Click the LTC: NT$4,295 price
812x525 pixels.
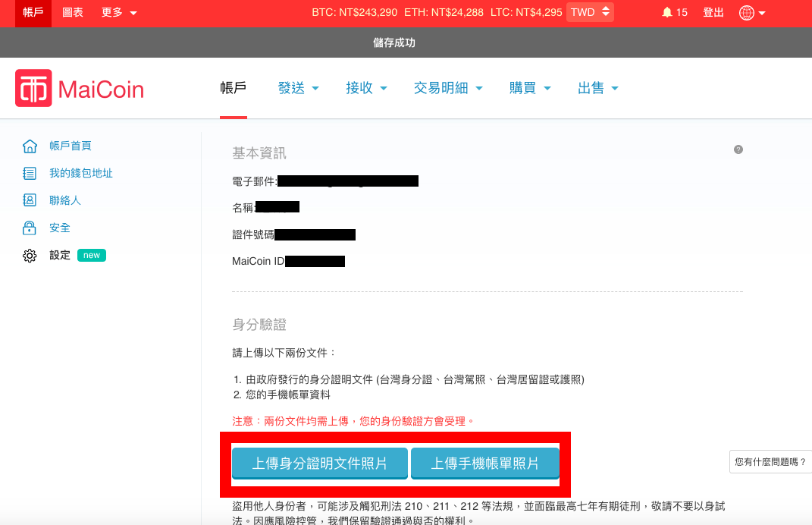coord(526,12)
